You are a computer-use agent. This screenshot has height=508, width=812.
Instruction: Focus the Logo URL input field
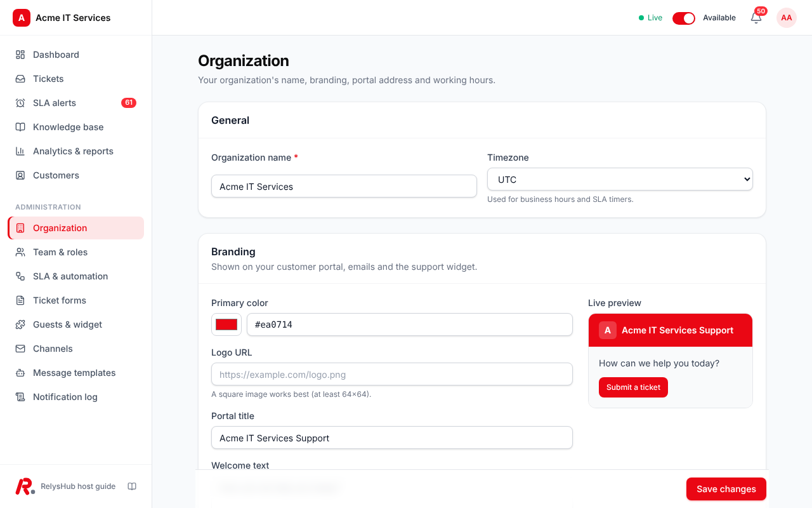pos(392,375)
